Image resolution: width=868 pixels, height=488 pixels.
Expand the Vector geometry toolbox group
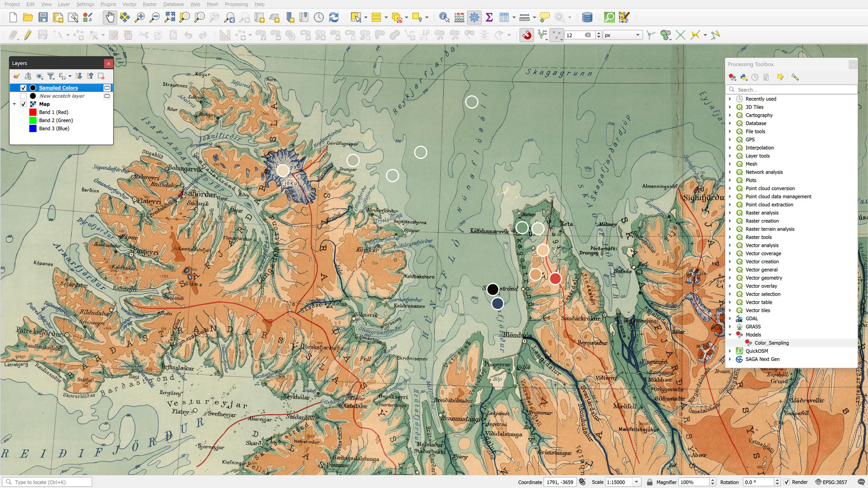pos(730,278)
